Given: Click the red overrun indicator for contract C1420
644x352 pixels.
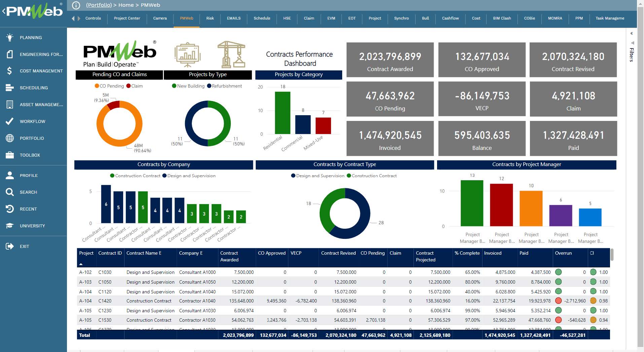Looking at the screenshot, I should pos(559,301).
